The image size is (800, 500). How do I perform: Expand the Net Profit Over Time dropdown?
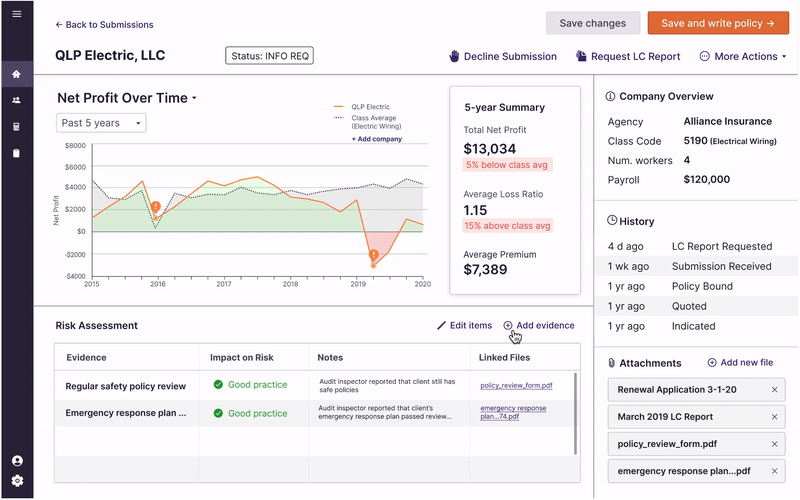coord(194,98)
